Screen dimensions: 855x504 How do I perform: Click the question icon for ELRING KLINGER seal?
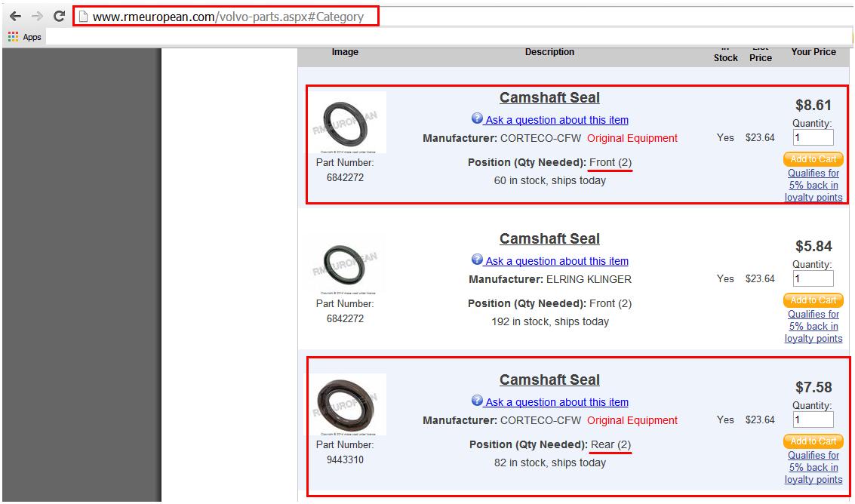477,260
